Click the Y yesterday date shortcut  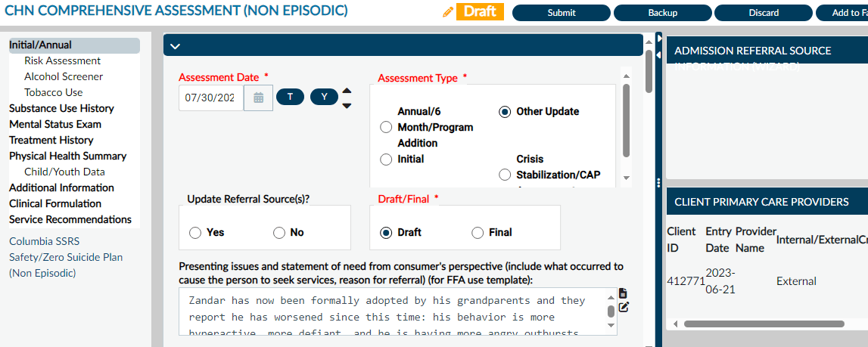pos(325,97)
